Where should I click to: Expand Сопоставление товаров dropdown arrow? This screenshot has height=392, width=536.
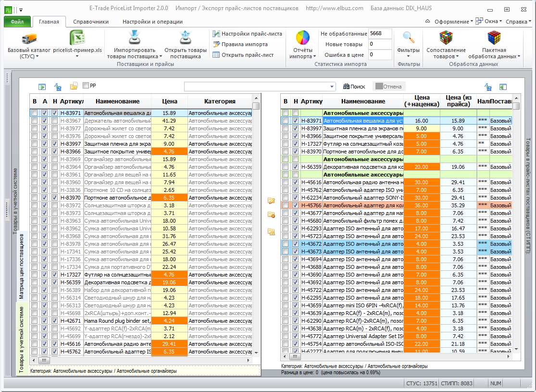pyautogui.click(x=457, y=56)
